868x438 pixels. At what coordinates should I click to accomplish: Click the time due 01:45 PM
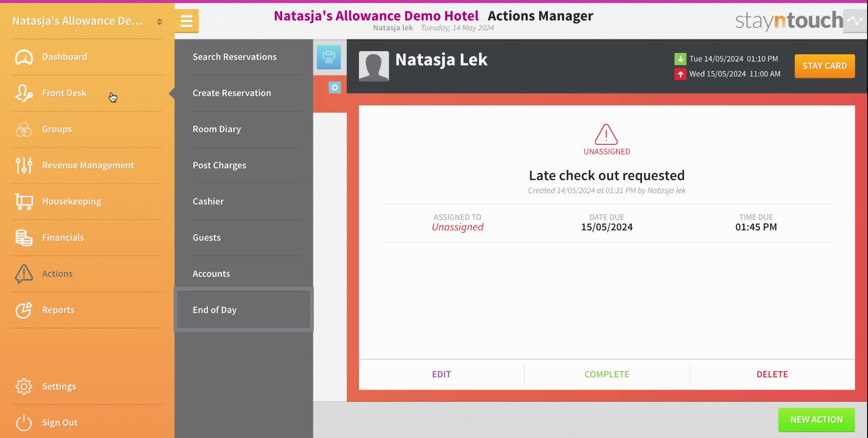tap(756, 227)
